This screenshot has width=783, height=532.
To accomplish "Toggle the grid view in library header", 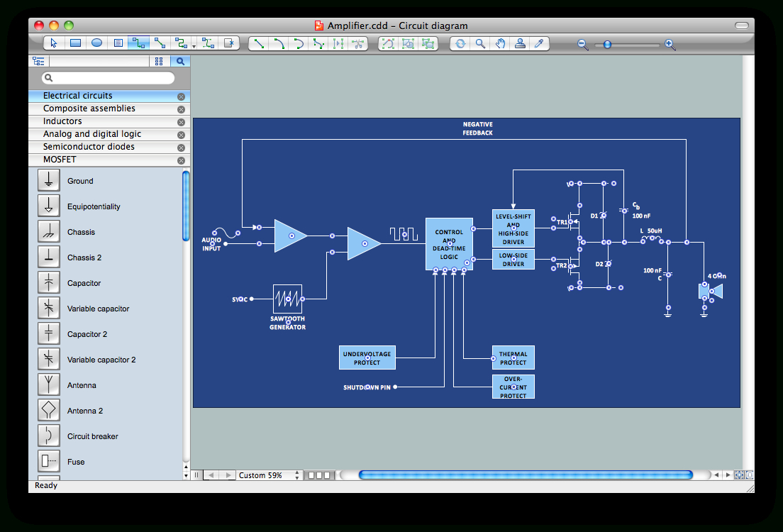I will [x=159, y=60].
